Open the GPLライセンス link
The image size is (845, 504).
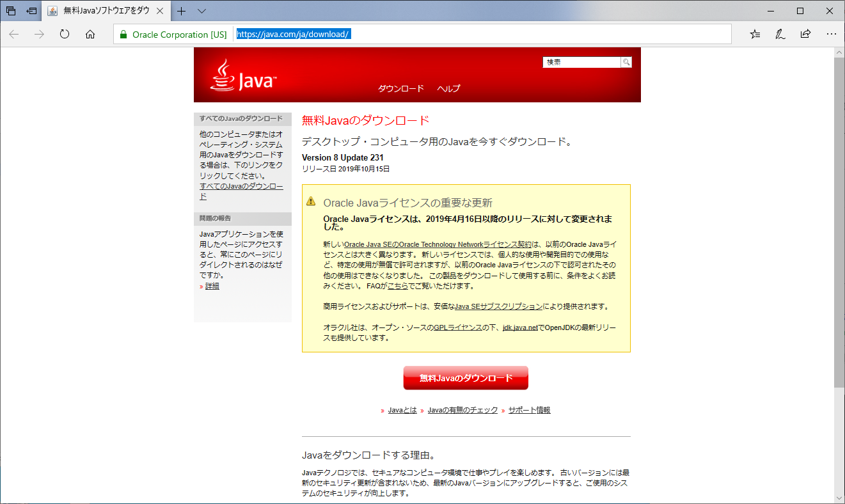pyautogui.click(x=458, y=327)
